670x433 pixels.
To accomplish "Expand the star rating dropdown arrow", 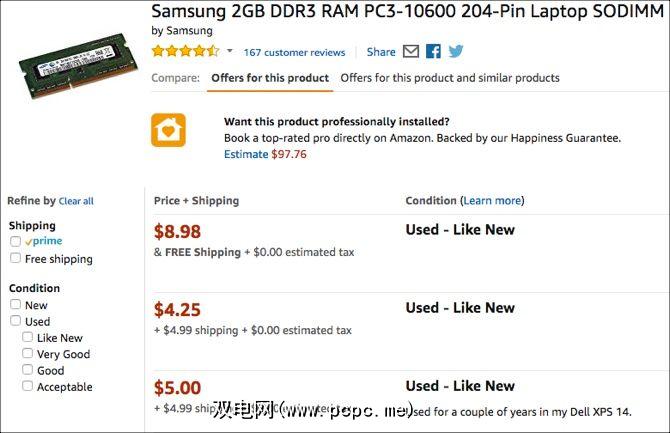I will [x=229, y=52].
